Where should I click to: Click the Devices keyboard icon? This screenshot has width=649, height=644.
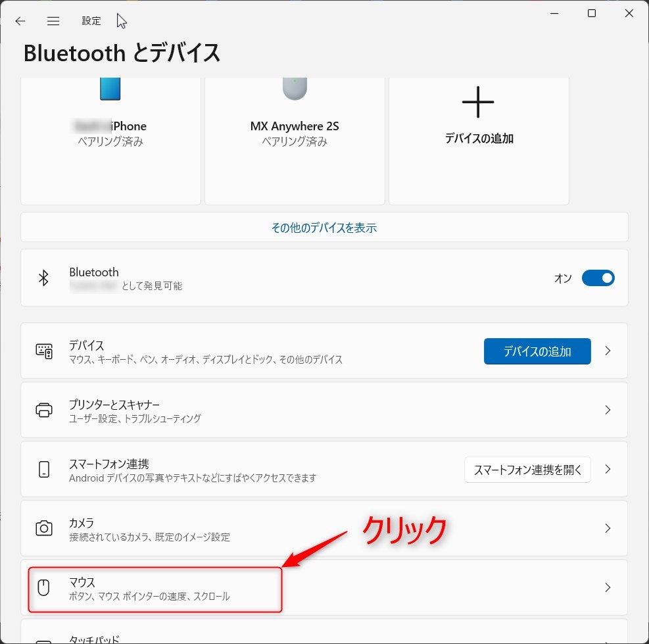[44, 351]
